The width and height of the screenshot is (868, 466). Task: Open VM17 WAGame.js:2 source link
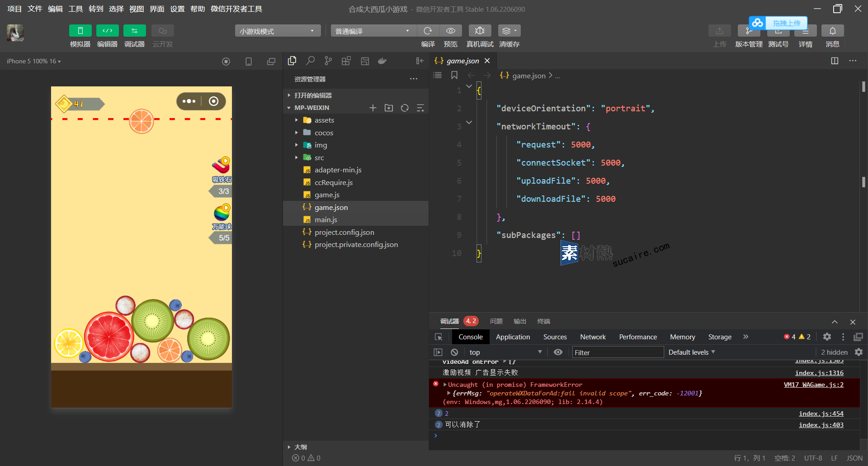click(x=813, y=385)
